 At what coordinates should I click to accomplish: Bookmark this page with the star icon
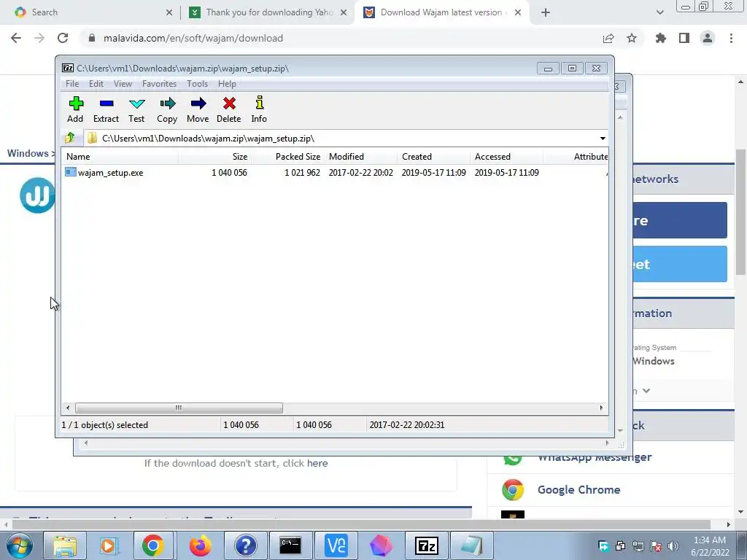point(632,38)
